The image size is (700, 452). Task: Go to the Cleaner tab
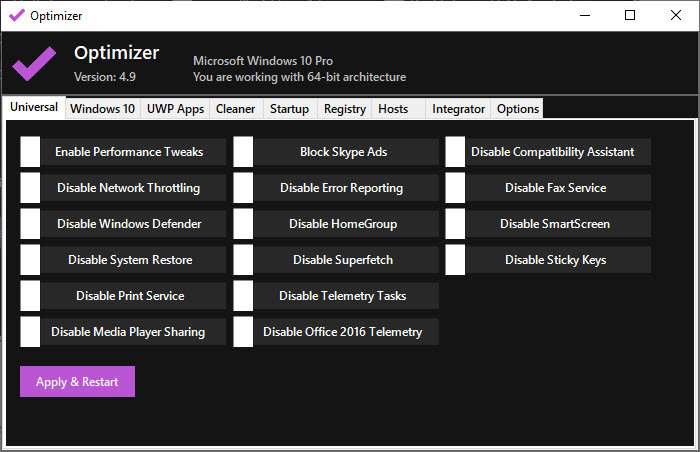(235, 109)
